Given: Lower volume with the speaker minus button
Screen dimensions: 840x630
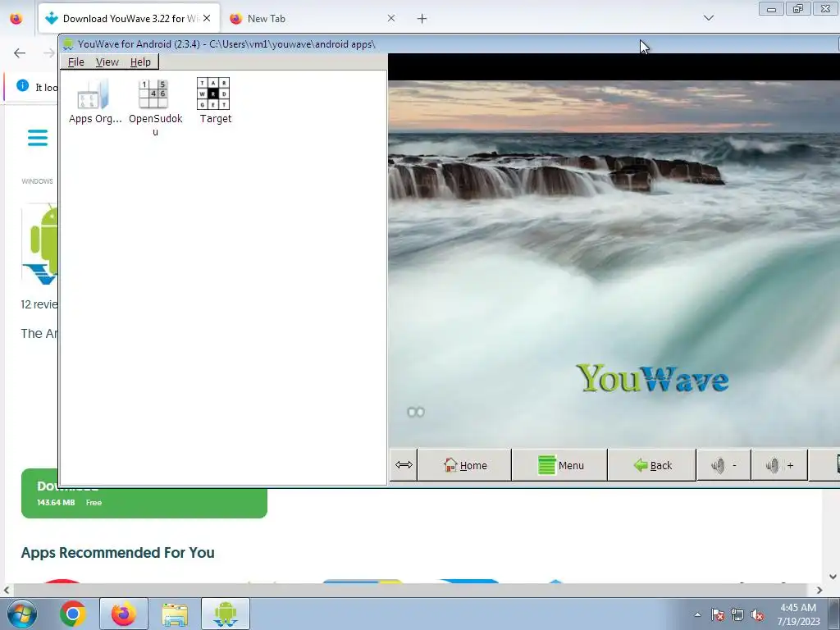Looking at the screenshot, I should pyautogui.click(x=724, y=466).
